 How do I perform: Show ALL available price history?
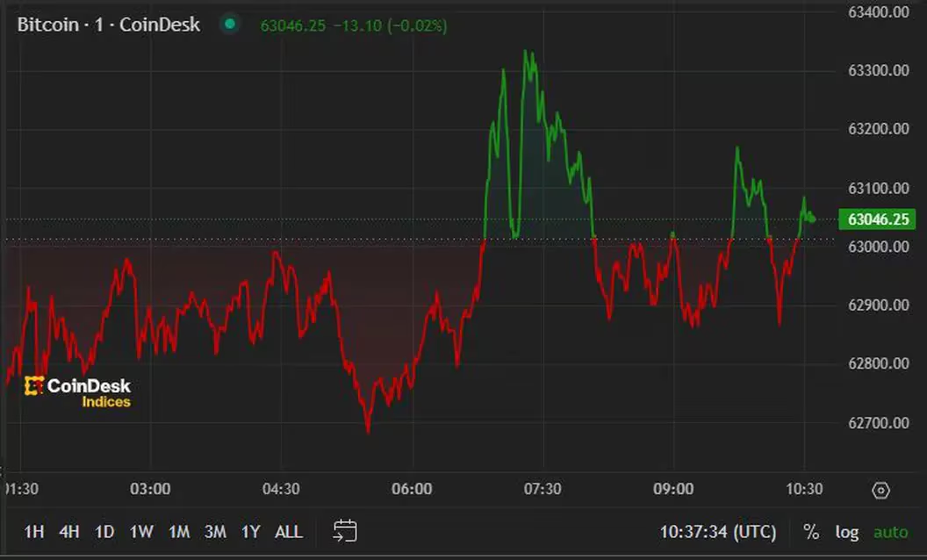click(289, 532)
